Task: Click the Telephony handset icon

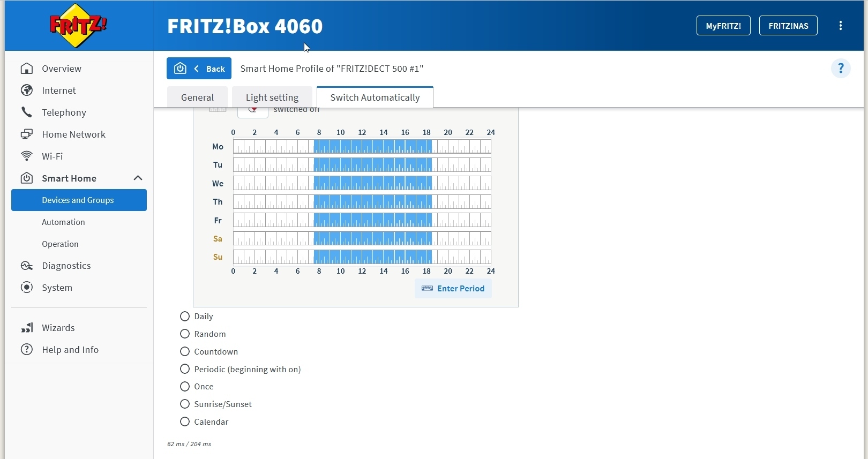Action: 27,112
